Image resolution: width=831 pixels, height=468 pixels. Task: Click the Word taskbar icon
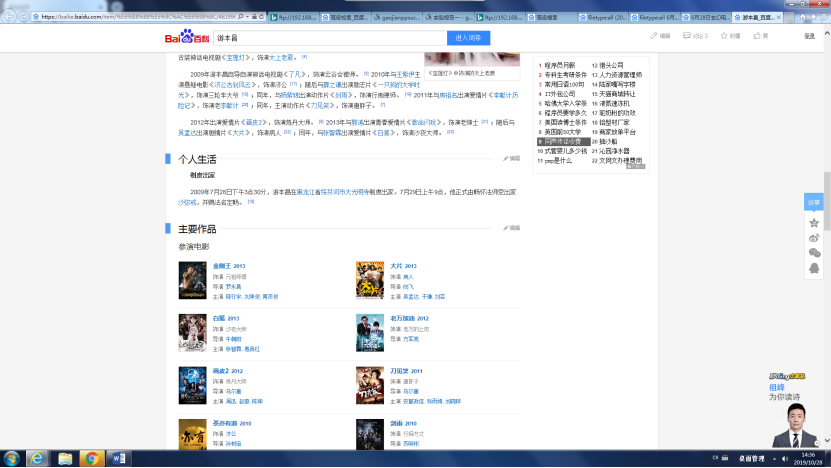[x=118, y=458]
